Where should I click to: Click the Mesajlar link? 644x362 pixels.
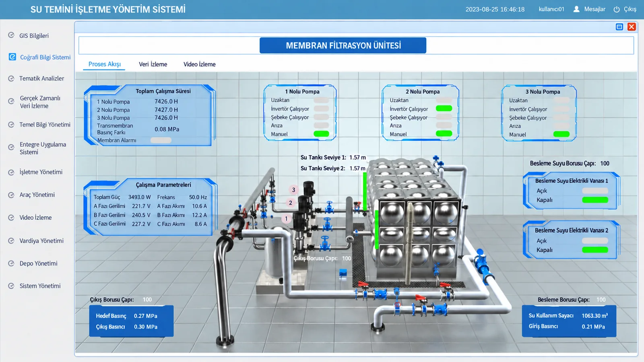[595, 9]
